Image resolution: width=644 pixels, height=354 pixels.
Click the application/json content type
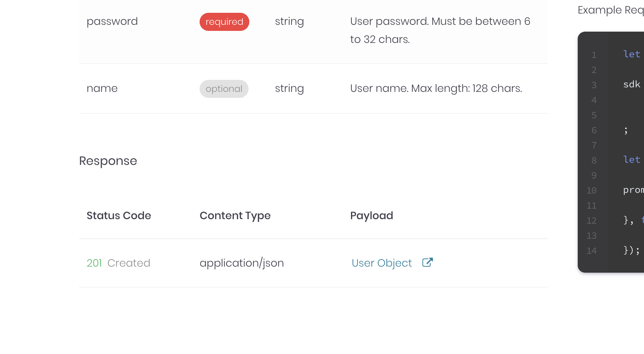point(241,263)
